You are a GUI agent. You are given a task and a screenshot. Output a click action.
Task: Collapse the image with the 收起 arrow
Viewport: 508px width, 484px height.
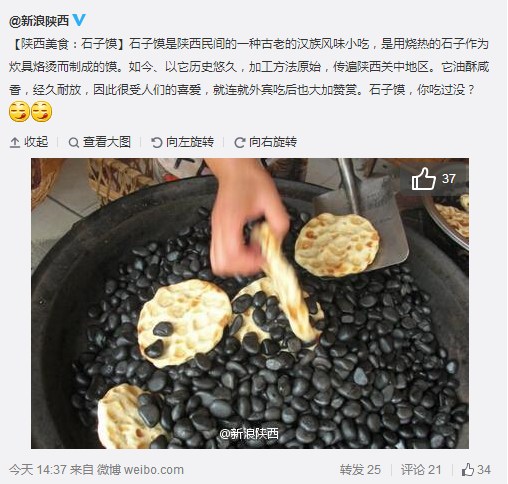(29, 142)
